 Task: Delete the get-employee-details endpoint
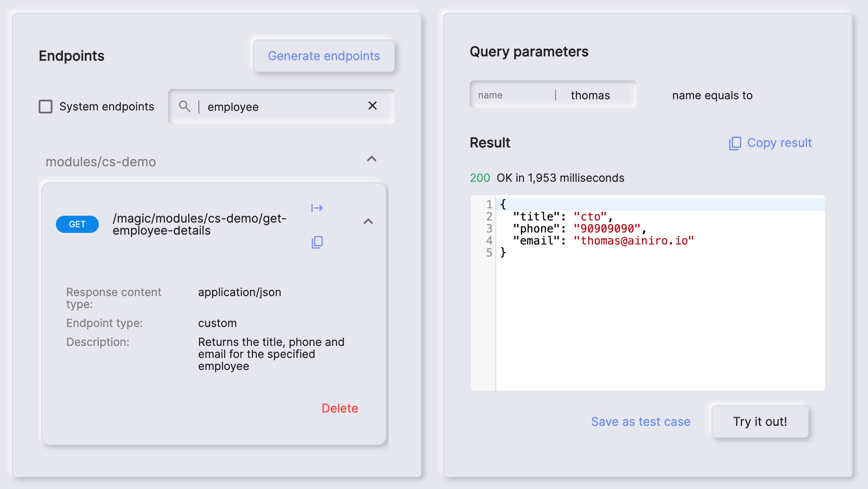click(x=340, y=408)
